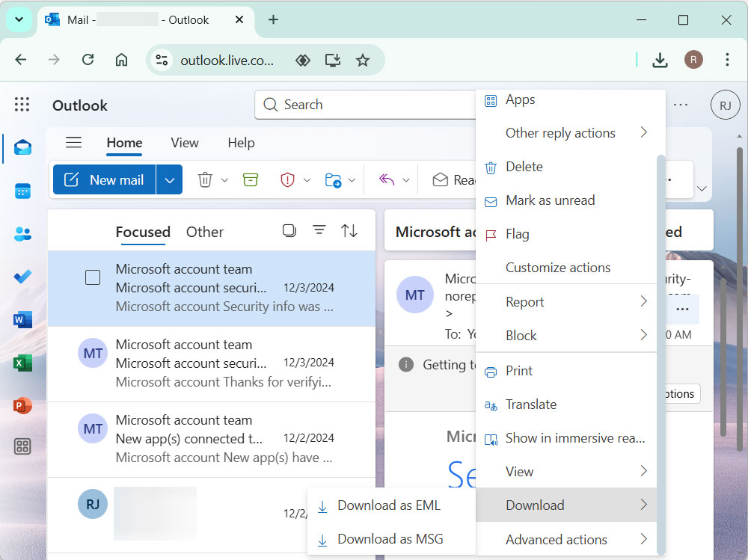Switch to the Other inbox tab
Image resolution: width=748 pixels, height=560 pixels.
click(x=204, y=232)
